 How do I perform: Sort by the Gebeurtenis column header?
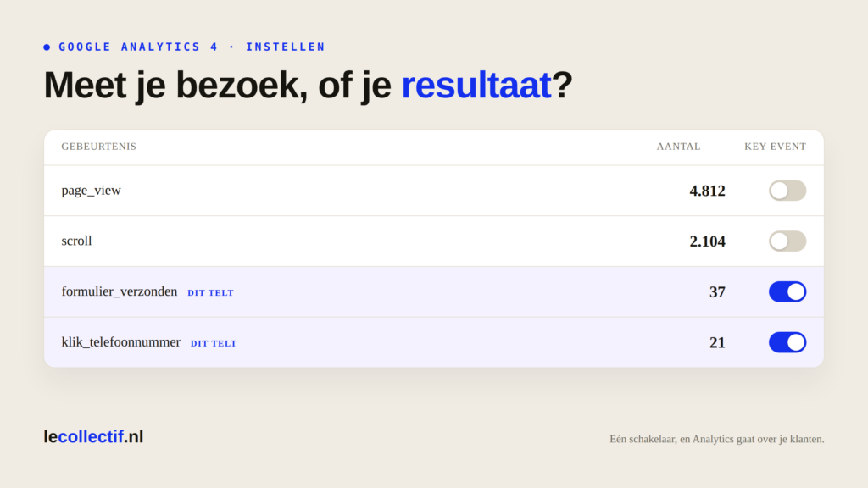98,147
